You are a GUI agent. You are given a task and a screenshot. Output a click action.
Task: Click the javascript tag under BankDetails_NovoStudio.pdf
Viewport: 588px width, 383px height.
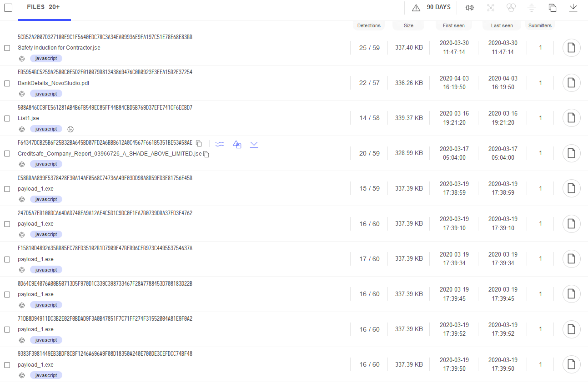[46, 94]
